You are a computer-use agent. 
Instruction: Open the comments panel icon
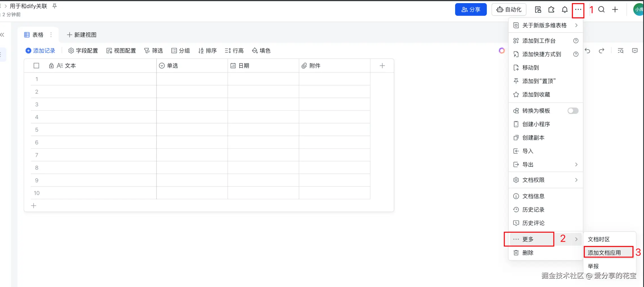635,51
